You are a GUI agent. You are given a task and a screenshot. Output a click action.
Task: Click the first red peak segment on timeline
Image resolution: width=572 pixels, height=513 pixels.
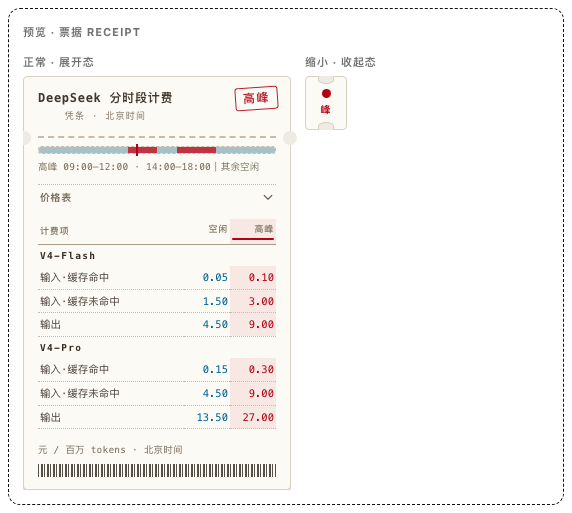[143, 150]
